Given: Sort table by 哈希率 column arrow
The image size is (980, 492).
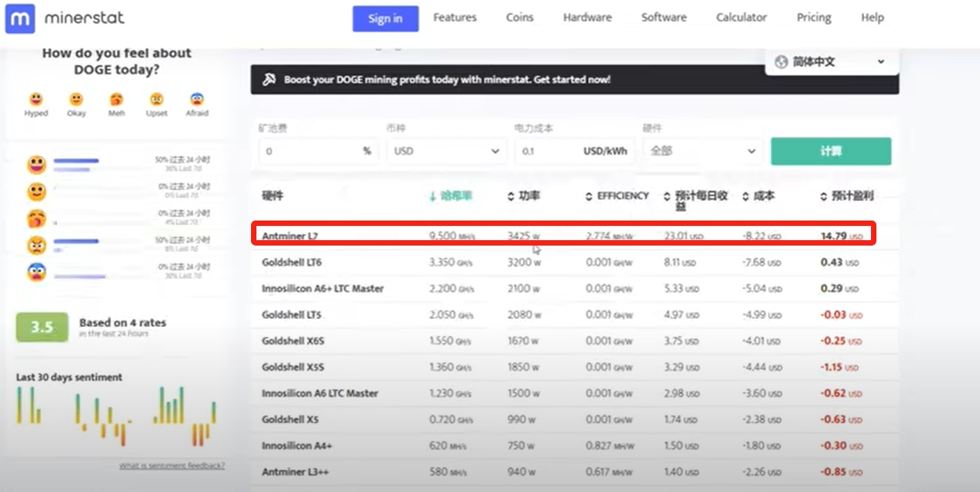Looking at the screenshot, I should [x=432, y=196].
